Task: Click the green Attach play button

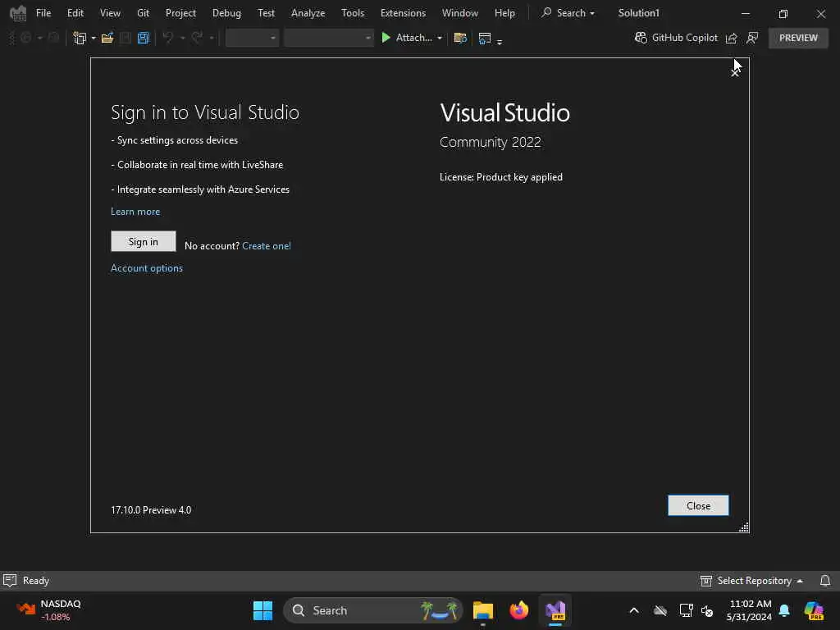Action: (407, 38)
